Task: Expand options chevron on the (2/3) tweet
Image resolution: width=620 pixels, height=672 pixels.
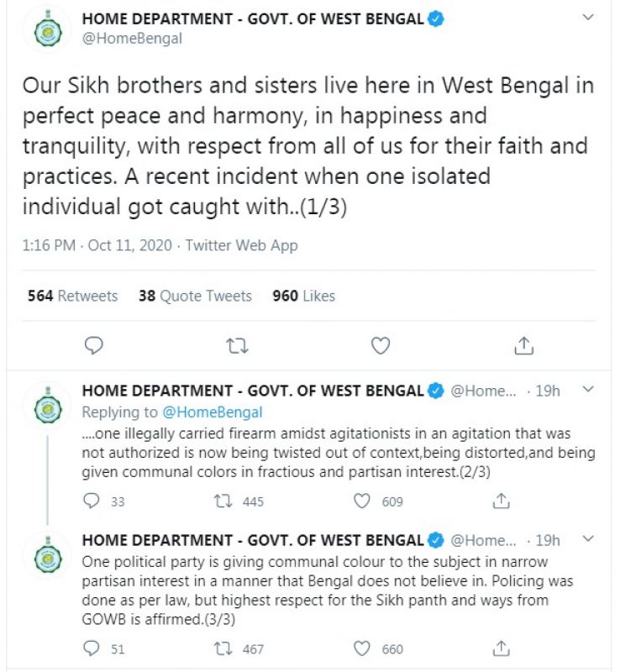Action: [588, 390]
